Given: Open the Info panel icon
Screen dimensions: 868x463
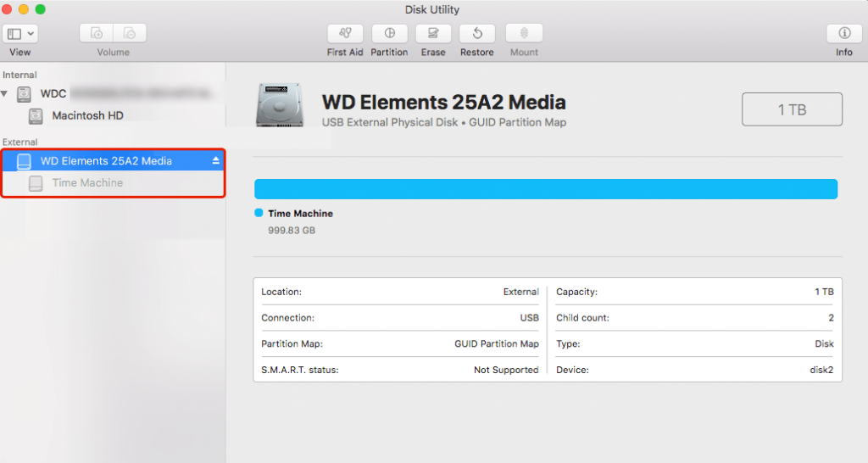Looking at the screenshot, I should (843, 33).
